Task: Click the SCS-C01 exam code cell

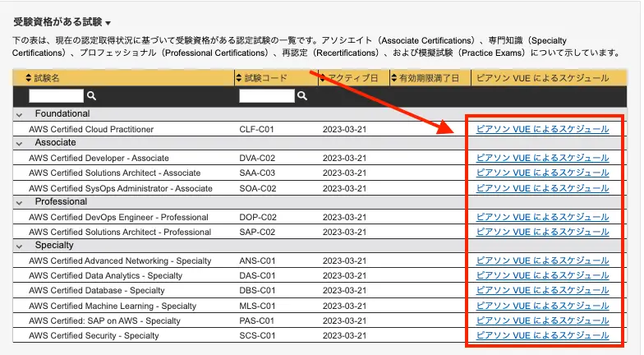Action: (257, 335)
